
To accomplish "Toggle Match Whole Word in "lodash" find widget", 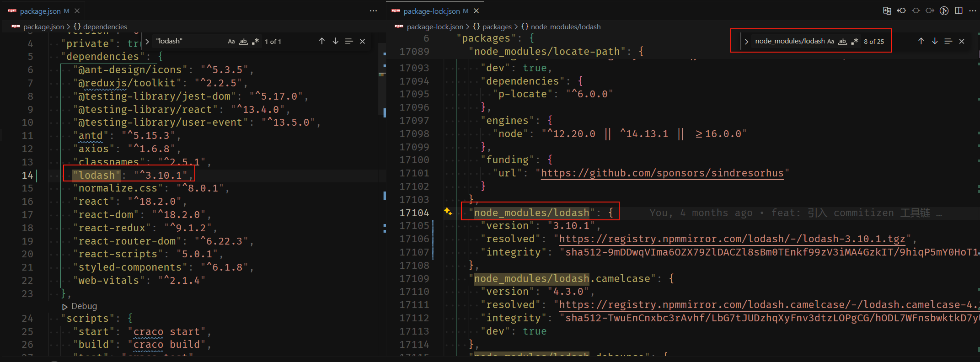I will click(x=243, y=41).
